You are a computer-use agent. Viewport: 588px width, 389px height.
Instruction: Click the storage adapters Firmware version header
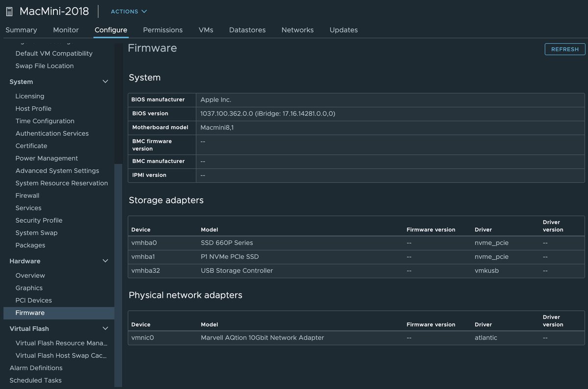431,229
